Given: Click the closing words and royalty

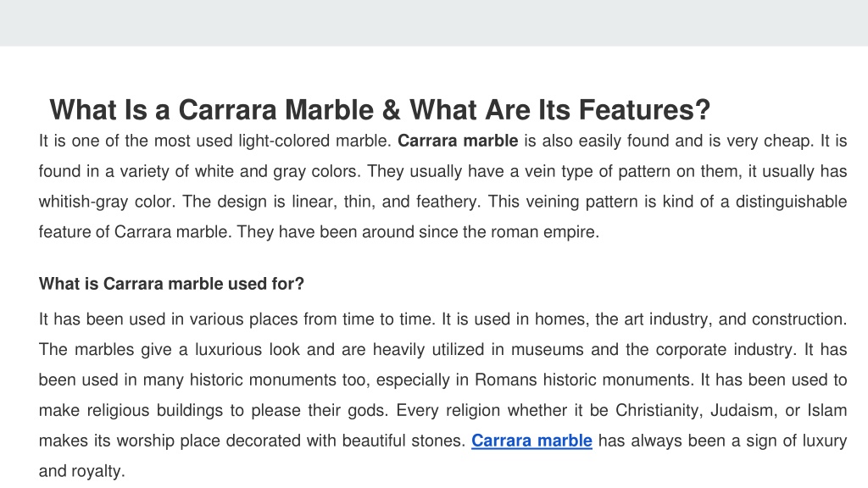Looking at the screenshot, I should (82, 471).
